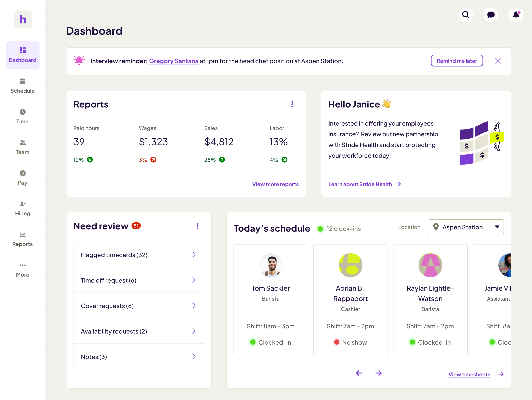Image resolution: width=532 pixels, height=400 pixels.
Task: Navigate to Hiring in the sidebar
Action: coord(23,208)
